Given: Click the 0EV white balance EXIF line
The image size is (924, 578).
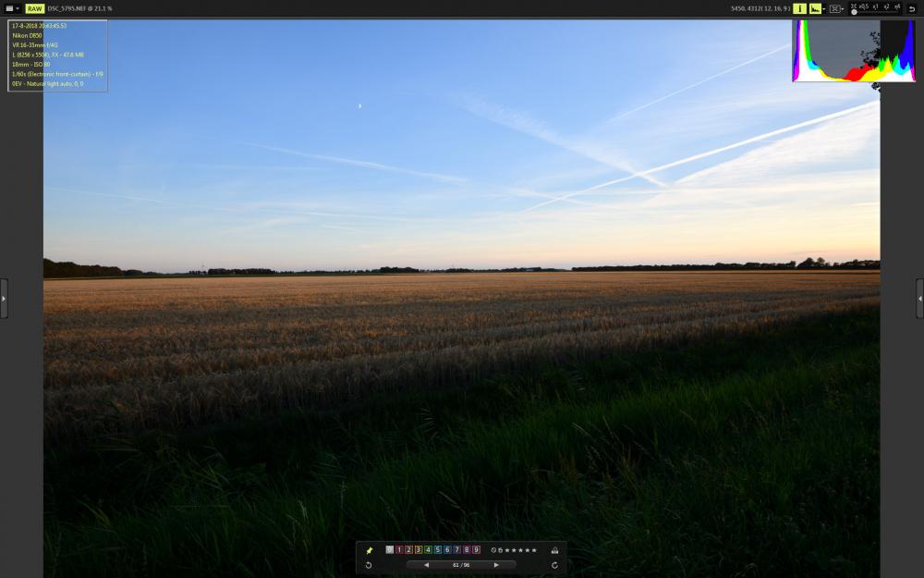Looking at the screenshot, I should click(x=47, y=84).
